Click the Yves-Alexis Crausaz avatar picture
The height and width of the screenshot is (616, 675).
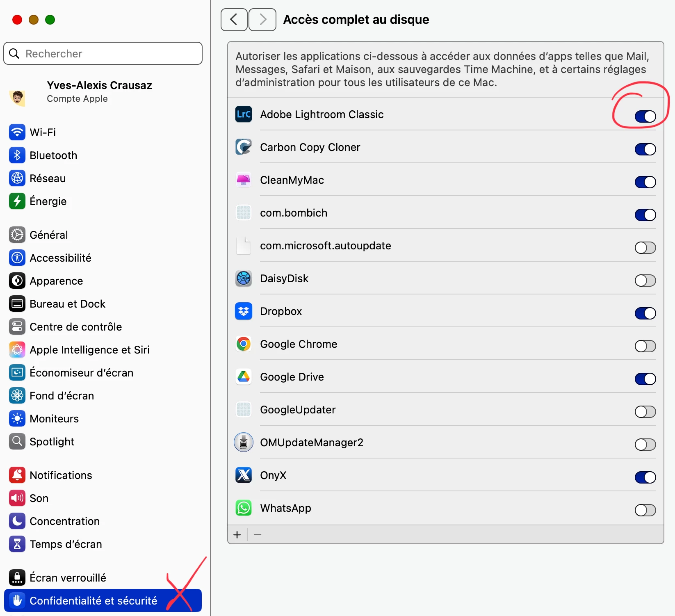tap(17, 98)
